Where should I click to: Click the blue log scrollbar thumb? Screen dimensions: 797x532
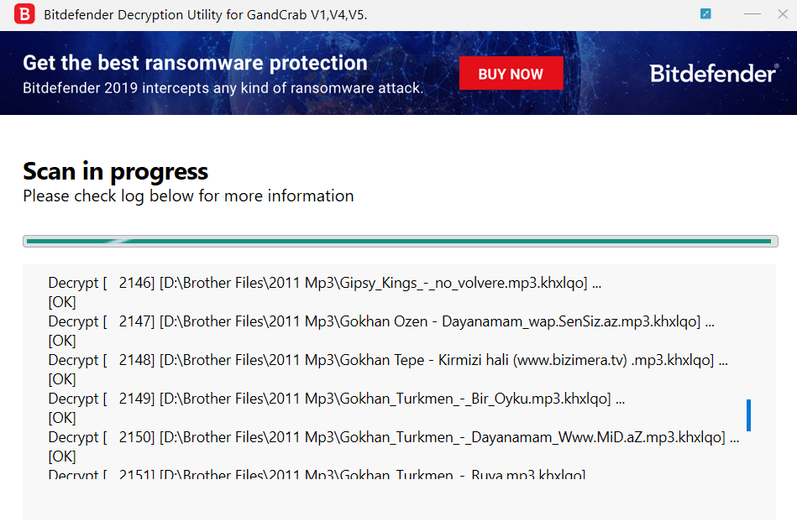tap(748, 415)
